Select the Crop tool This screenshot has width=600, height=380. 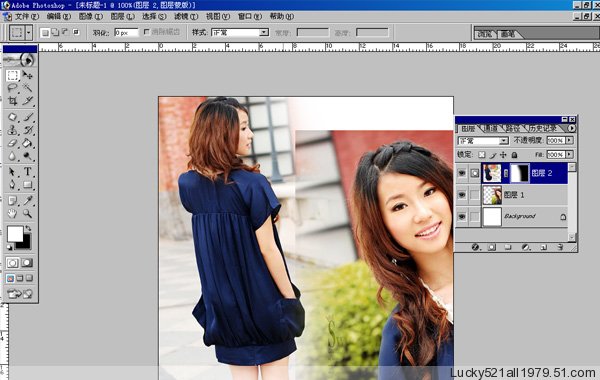pyautogui.click(x=12, y=101)
